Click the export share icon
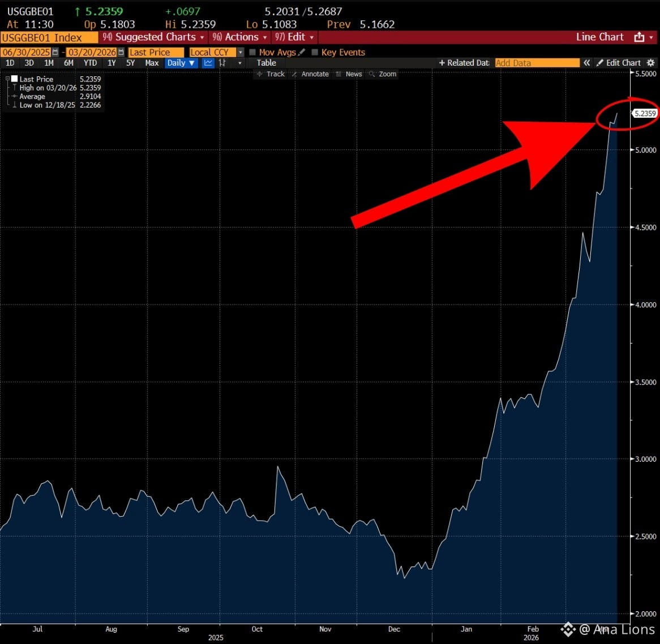 coord(639,37)
